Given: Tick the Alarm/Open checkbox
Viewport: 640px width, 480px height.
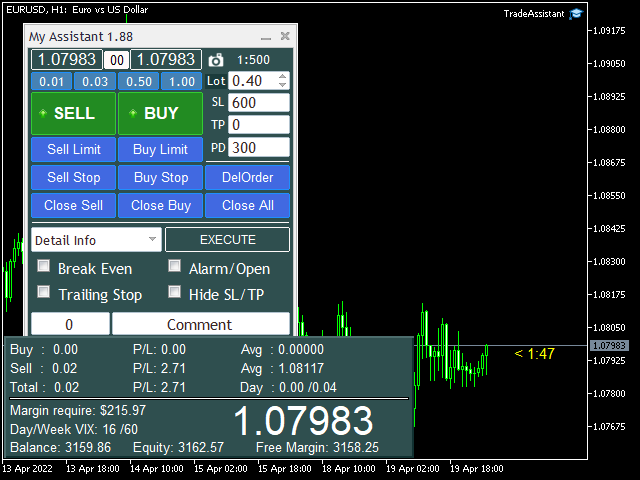Looking at the screenshot, I should click(174, 266).
